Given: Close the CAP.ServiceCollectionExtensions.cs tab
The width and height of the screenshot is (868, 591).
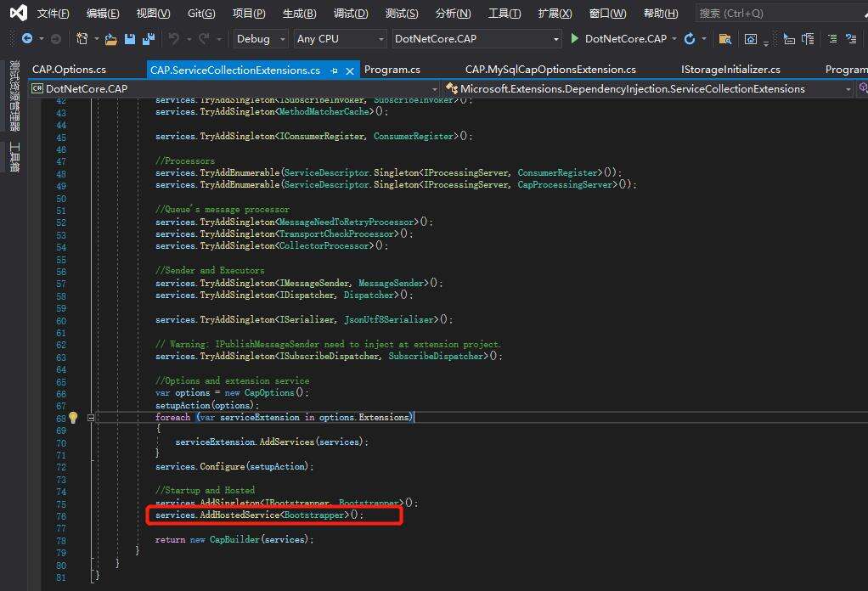Looking at the screenshot, I should pyautogui.click(x=350, y=70).
